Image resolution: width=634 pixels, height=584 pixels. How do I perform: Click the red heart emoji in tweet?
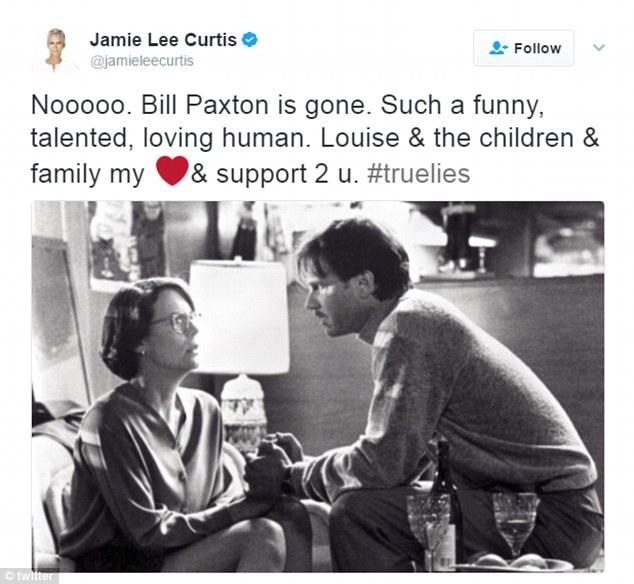point(172,171)
